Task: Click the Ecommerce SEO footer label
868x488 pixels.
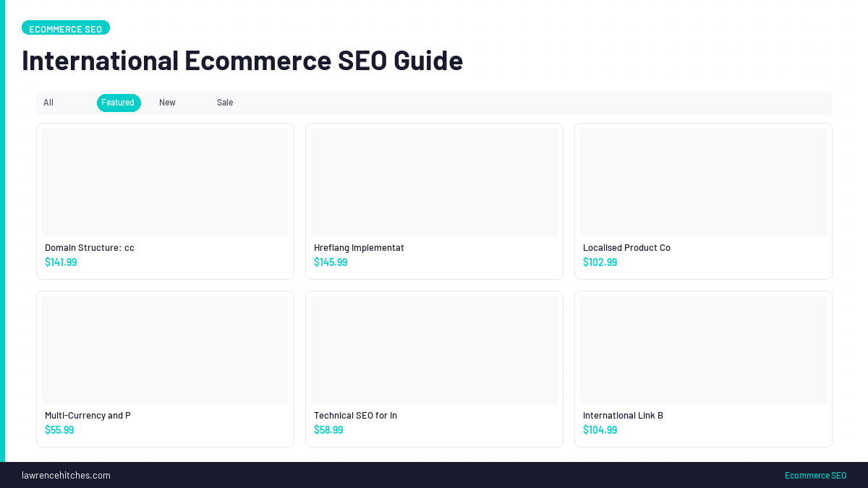Action: [815, 475]
